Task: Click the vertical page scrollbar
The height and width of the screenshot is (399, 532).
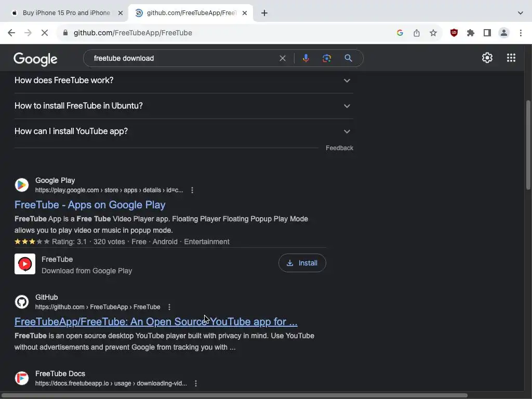Action: pos(528,145)
